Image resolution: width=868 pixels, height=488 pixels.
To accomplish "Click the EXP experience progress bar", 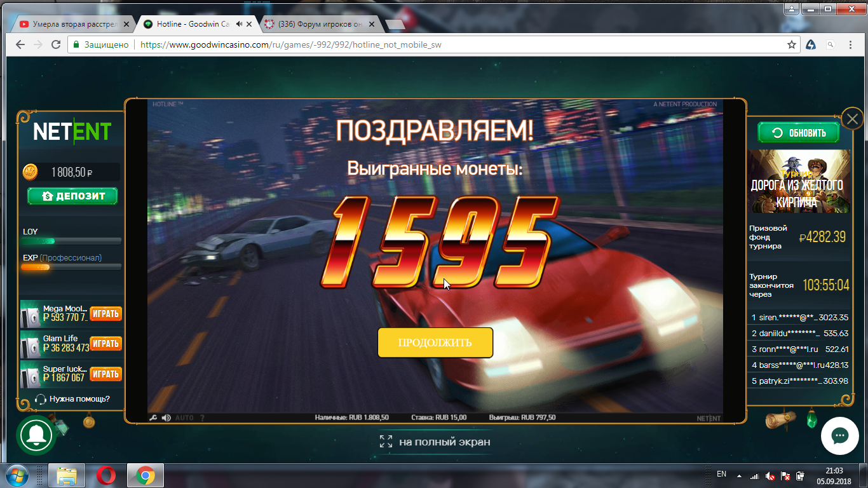I will click(x=71, y=268).
